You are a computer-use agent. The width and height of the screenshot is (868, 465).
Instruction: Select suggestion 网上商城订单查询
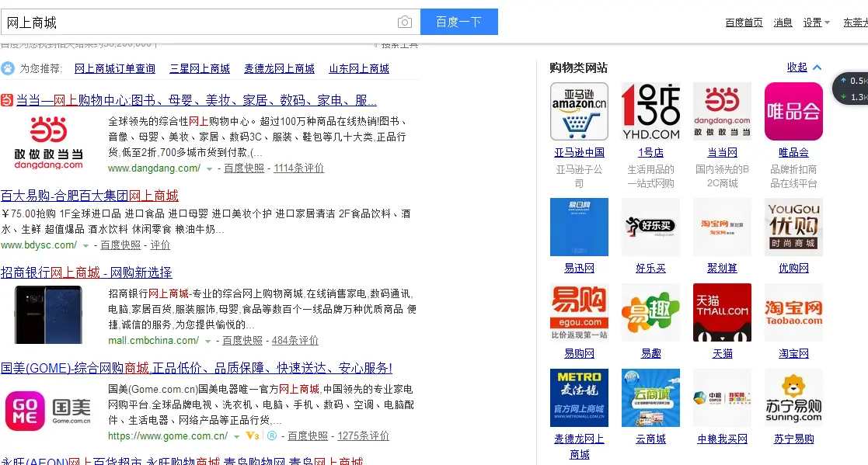click(114, 68)
